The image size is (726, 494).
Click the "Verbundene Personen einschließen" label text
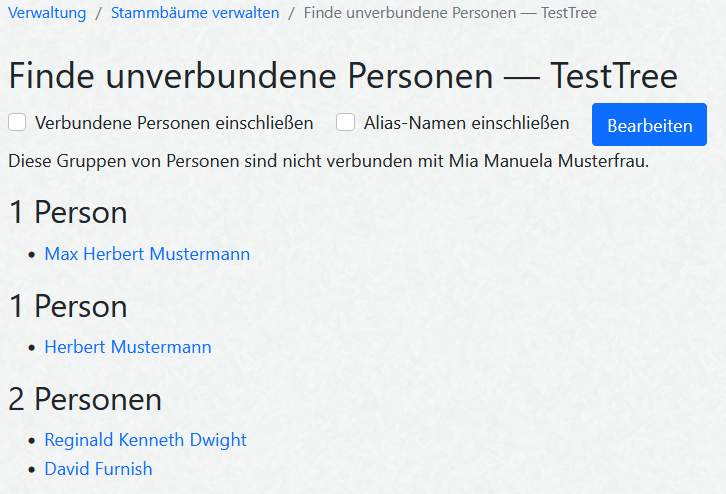coord(174,123)
